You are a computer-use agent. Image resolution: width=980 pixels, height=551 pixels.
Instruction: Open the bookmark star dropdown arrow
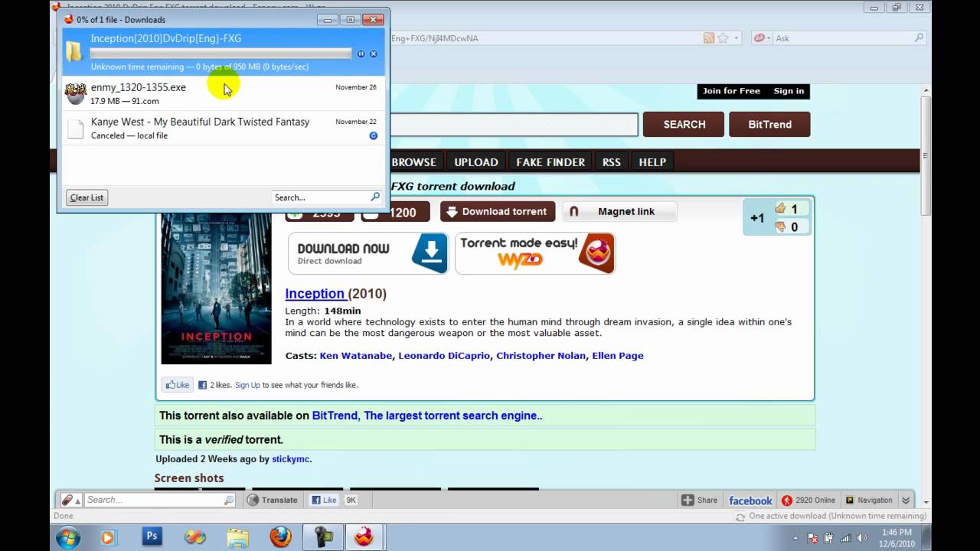click(737, 37)
